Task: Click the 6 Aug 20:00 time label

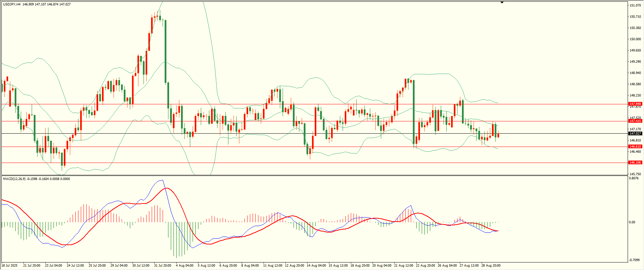Action: tap(228, 266)
